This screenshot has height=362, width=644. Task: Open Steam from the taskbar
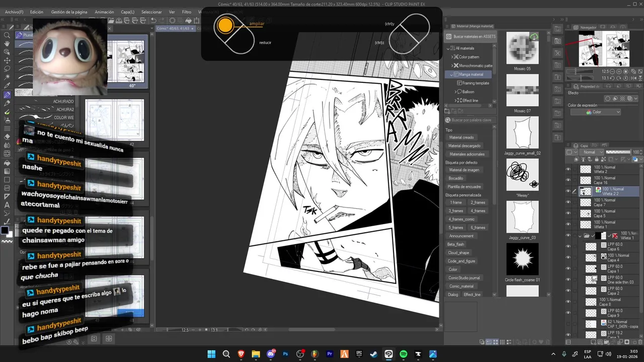[x=373, y=354]
